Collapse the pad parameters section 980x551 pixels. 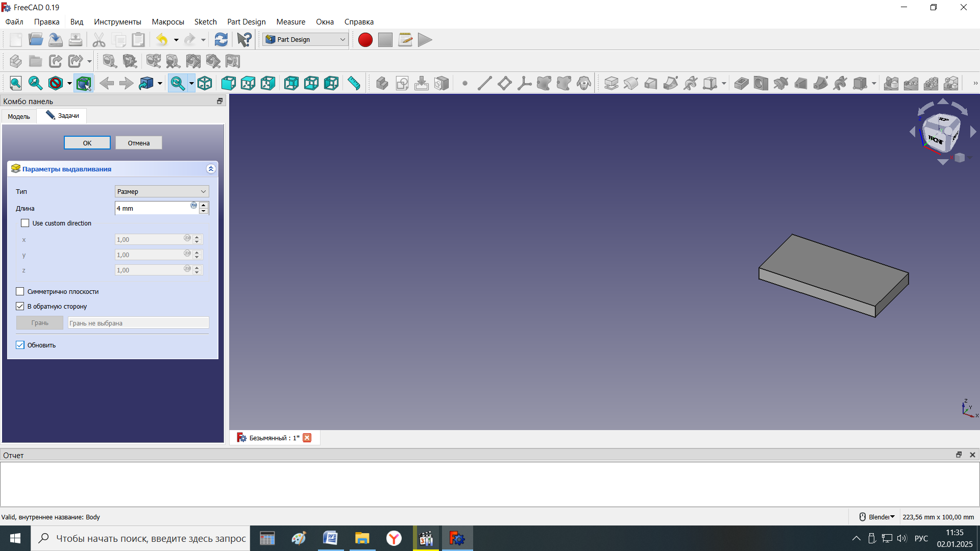211,169
